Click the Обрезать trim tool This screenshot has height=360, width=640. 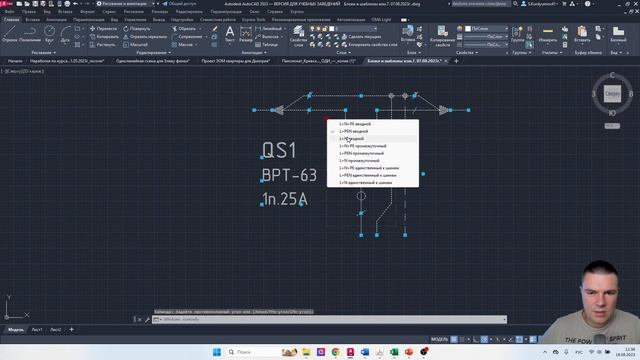(x=184, y=29)
